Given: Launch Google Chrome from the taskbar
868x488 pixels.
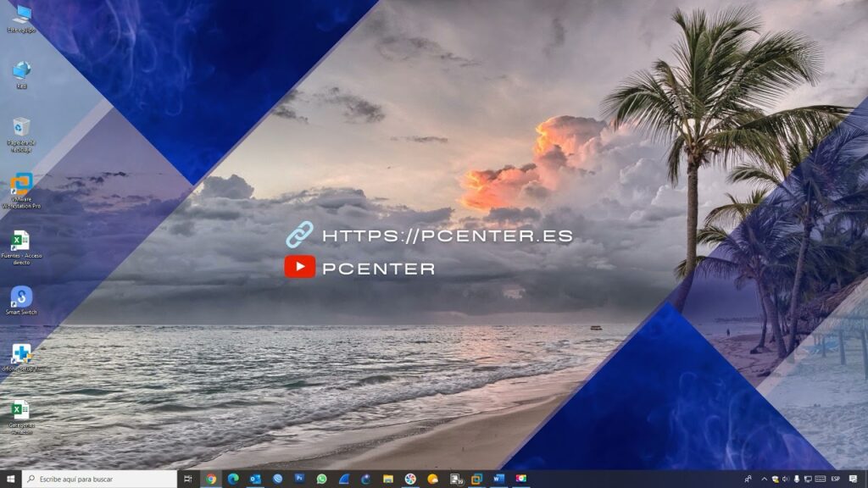Looking at the screenshot, I should coord(211,479).
